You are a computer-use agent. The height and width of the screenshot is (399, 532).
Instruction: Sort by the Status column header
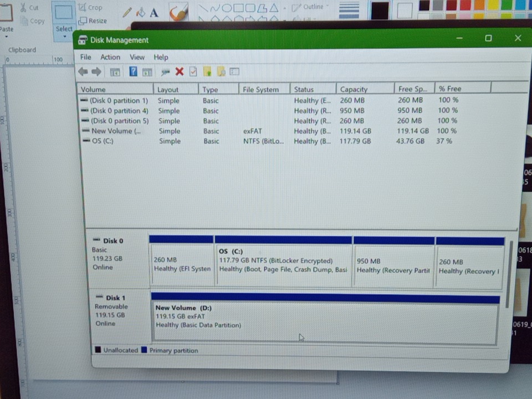313,89
